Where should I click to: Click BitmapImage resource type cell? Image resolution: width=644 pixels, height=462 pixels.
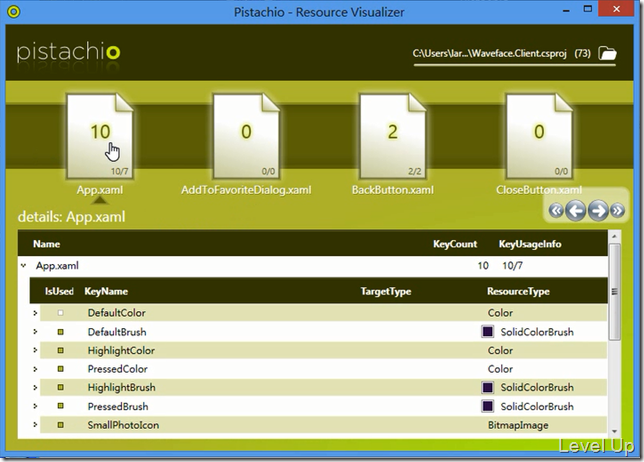[518, 425]
